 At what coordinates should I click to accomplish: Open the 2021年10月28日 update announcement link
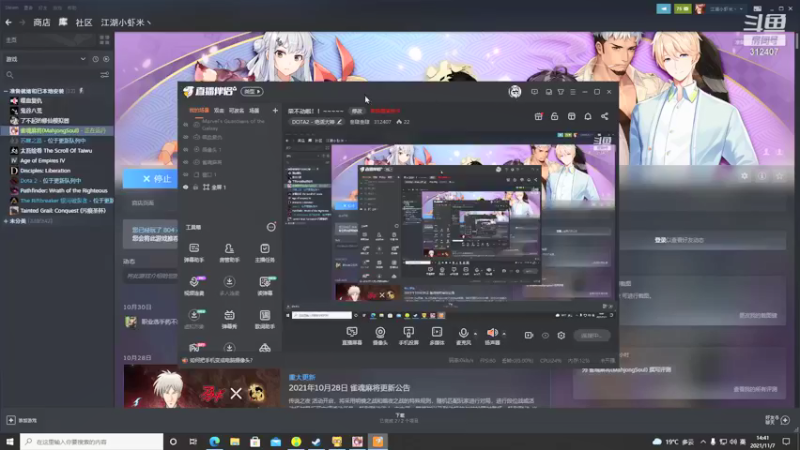coord(349,388)
